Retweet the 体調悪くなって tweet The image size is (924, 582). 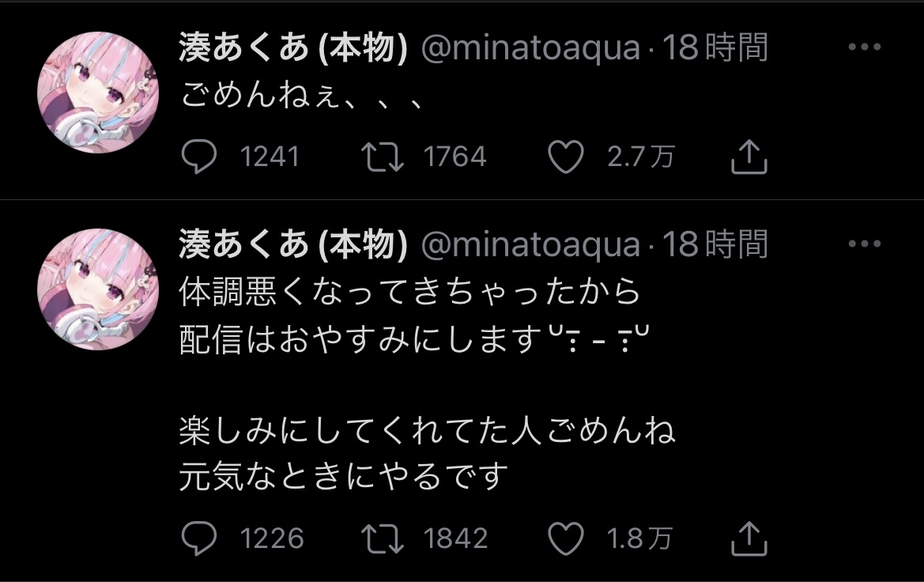(x=383, y=539)
